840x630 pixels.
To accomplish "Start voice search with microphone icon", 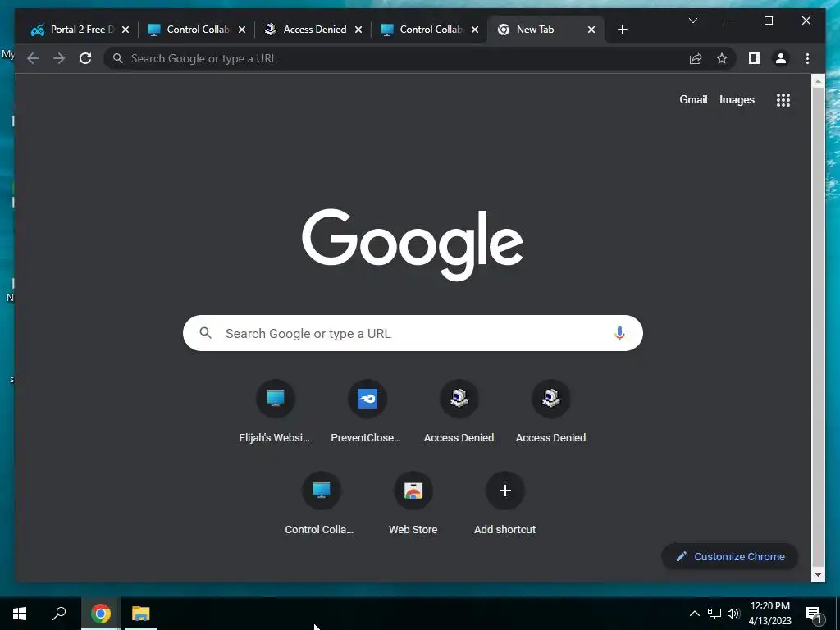I will (619, 333).
